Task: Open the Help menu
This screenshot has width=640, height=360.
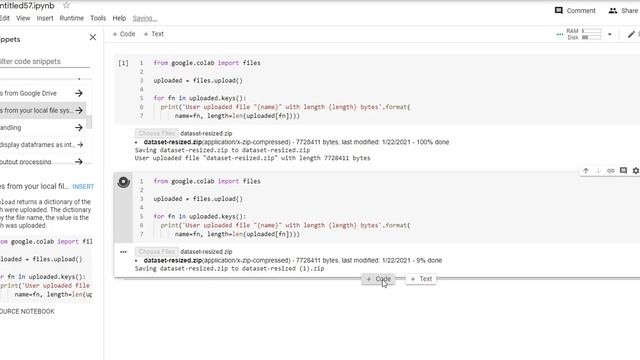Action: point(119,18)
